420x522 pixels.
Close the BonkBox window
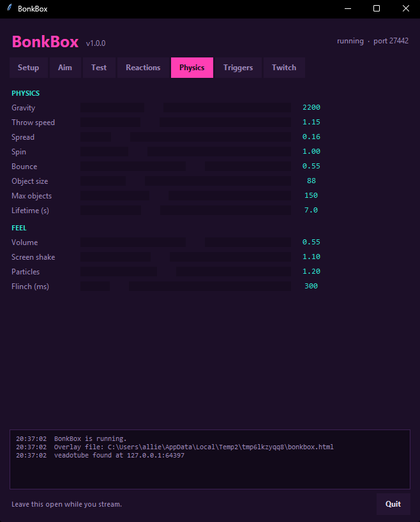(406, 9)
